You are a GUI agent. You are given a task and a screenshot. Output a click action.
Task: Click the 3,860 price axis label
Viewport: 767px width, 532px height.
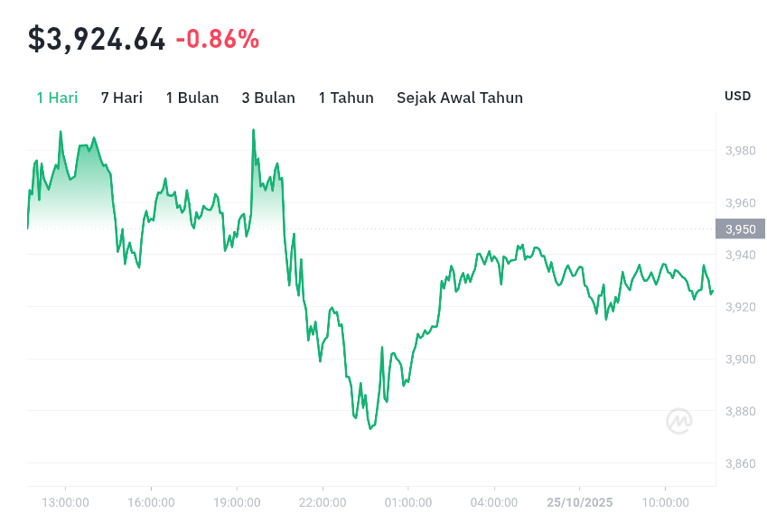[x=741, y=464]
